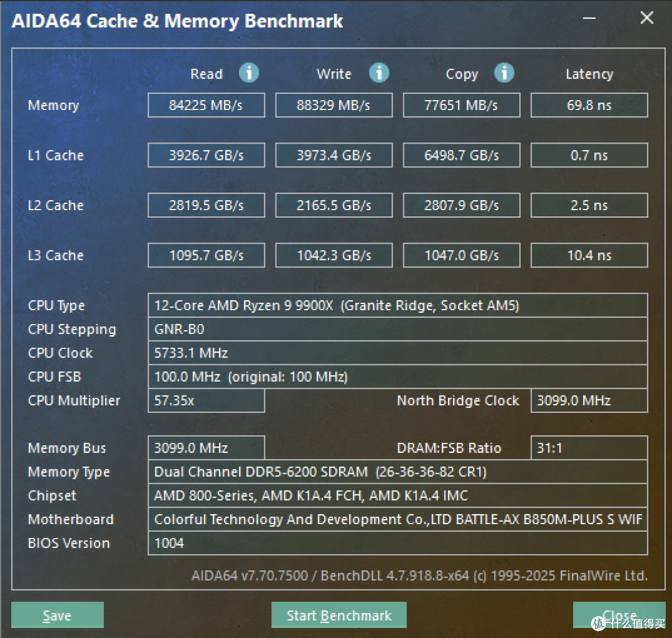Click the Copy column header
This screenshot has height=638, width=672.
(x=462, y=75)
